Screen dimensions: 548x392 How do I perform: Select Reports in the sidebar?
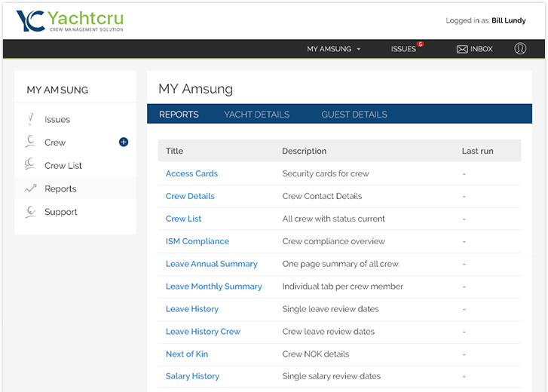[x=60, y=188]
